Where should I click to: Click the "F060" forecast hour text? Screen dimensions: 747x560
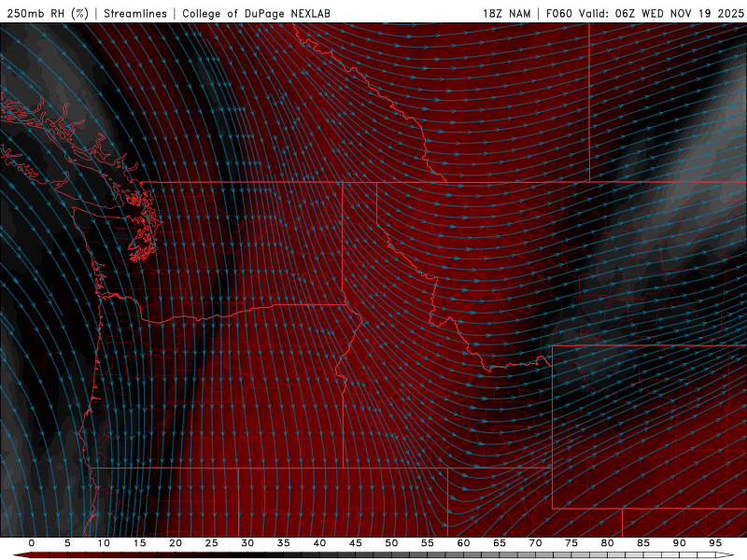pyautogui.click(x=558, y=13)
